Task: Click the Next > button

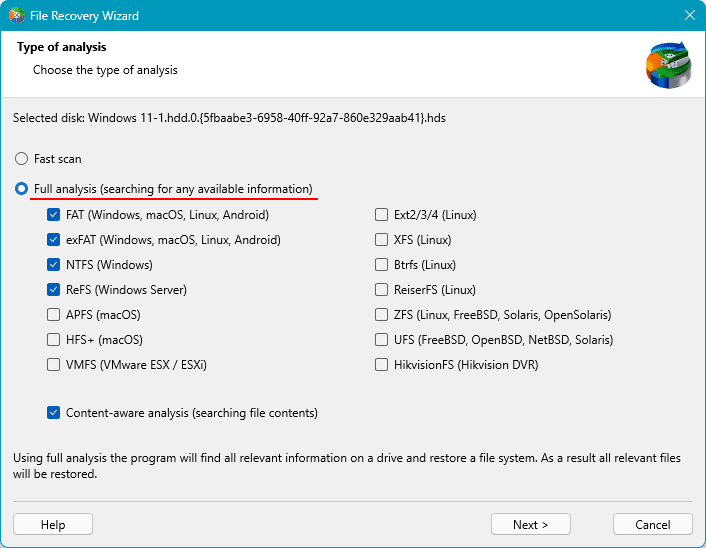Action: coord(531,525)
